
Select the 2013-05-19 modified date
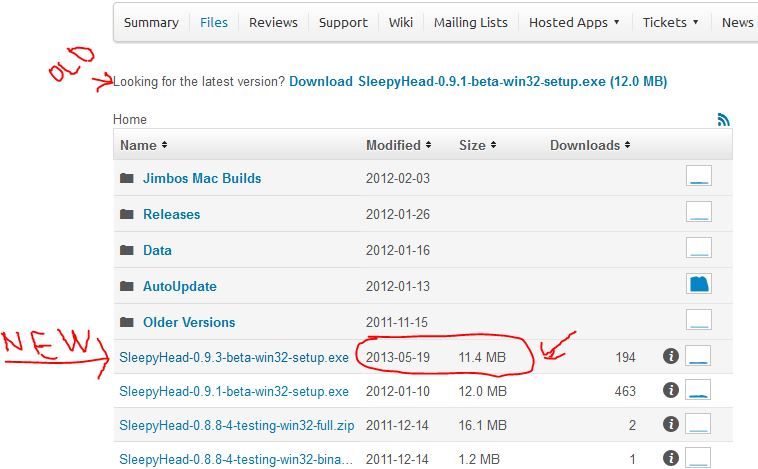398,357
